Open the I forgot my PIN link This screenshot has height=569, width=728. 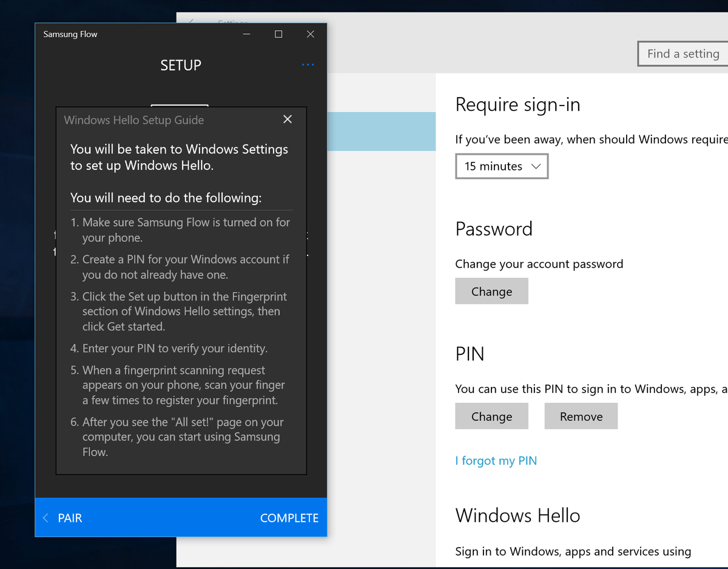(496, 460)
